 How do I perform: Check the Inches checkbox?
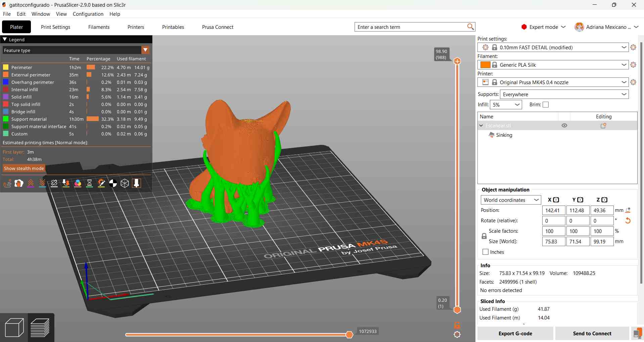point(485,252)
